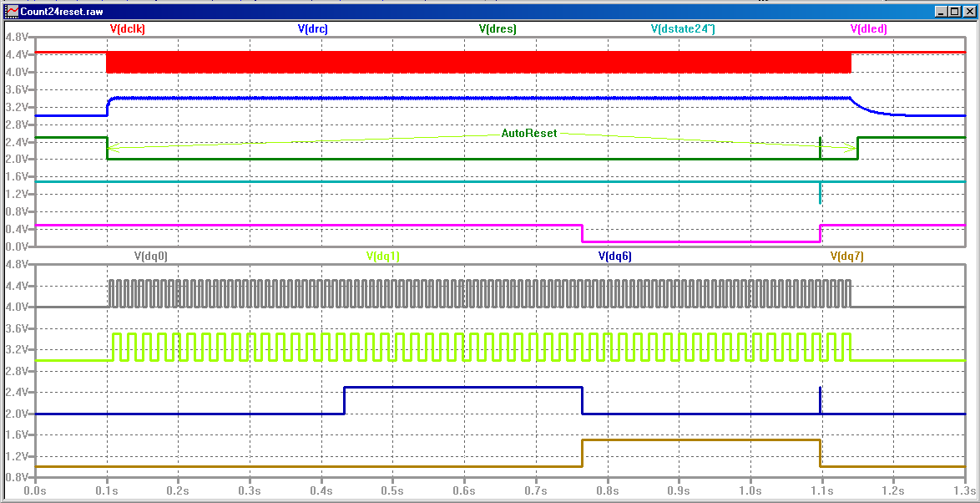Image resolution: width=980 pixels, height=503 pixels.
Task: Click the 1.3s time axis label
Action: (x=964, y=490)
